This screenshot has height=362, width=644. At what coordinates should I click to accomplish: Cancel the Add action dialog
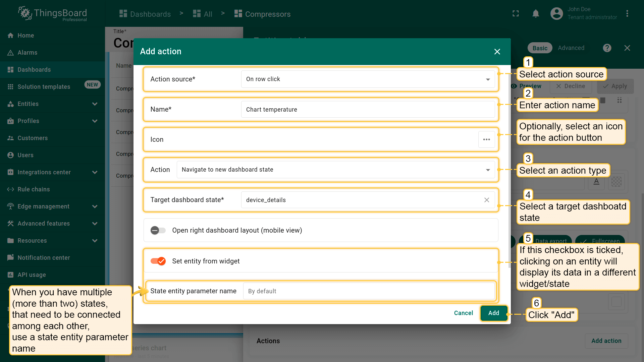coord(463,313)
